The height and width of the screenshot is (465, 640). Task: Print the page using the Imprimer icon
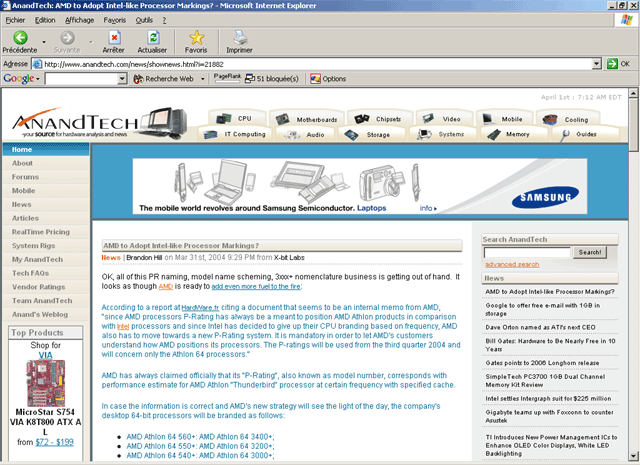(240, 37)
